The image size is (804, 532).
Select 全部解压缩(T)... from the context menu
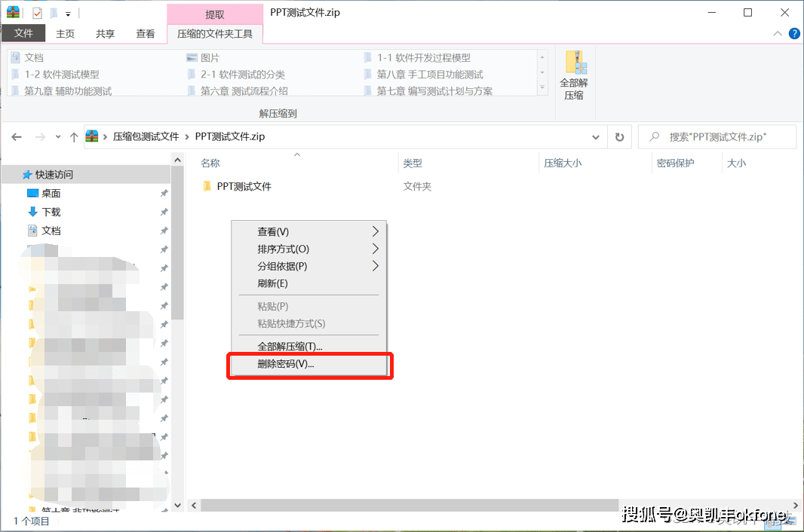(x=308, y=347)
